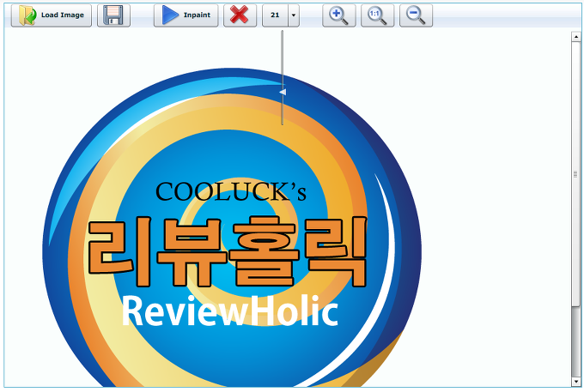
Task: Reset zoom to 1:1 actual size
Action: click(377, 15)
